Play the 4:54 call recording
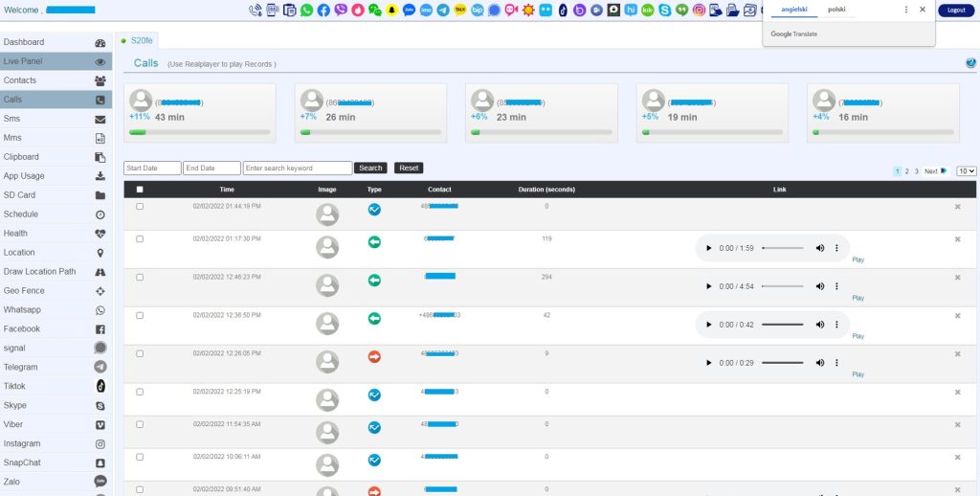 708,286
